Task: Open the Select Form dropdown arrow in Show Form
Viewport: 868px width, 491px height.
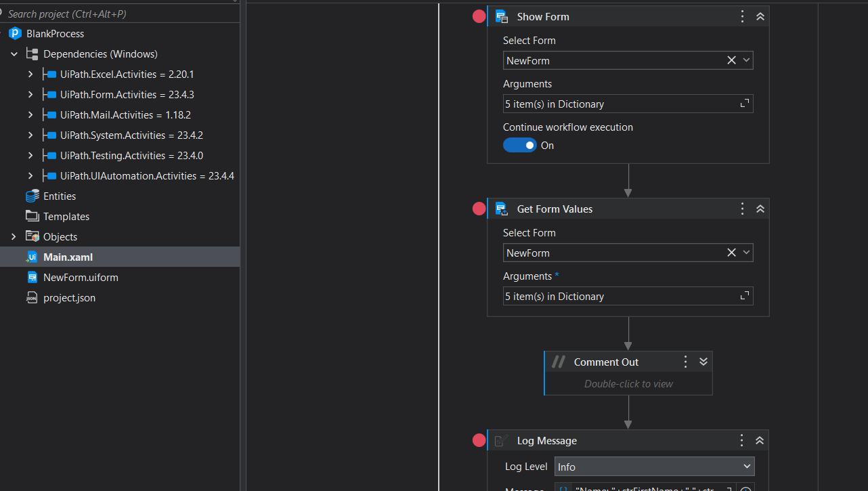Action: point(746,60)
